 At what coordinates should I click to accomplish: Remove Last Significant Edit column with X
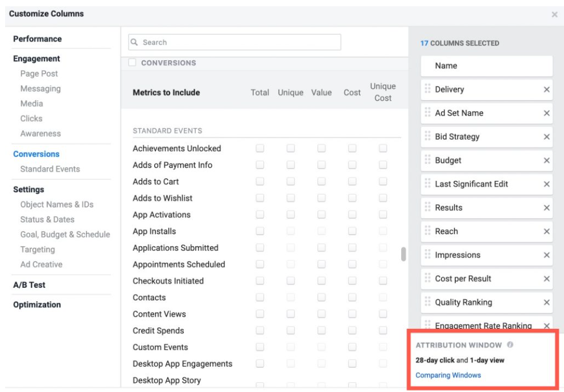tap(546, 184)
